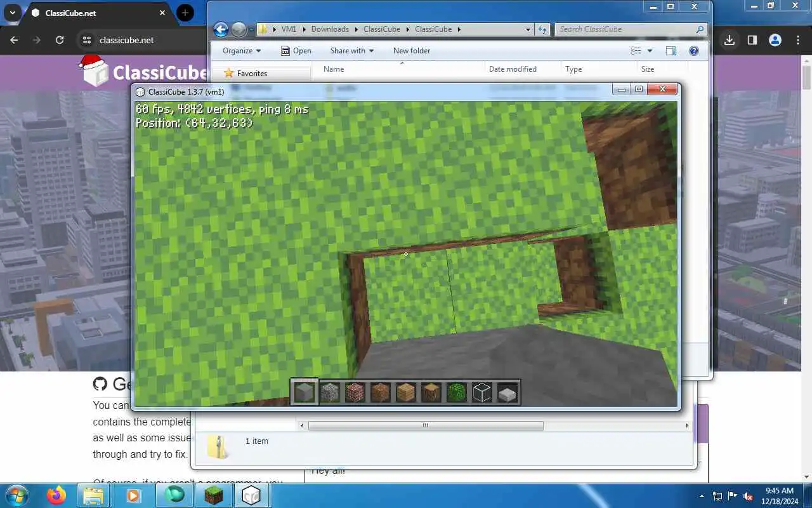Select the log block in the hotbar
Viewport: 812px width, 508px height.
point(431,393)
